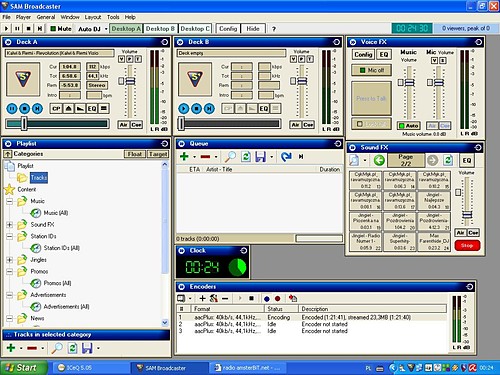Image resolution: width=500 pixels, height=375 pixels.
Task: Go to previous Sound FX page
Action: tap(379, 160)
